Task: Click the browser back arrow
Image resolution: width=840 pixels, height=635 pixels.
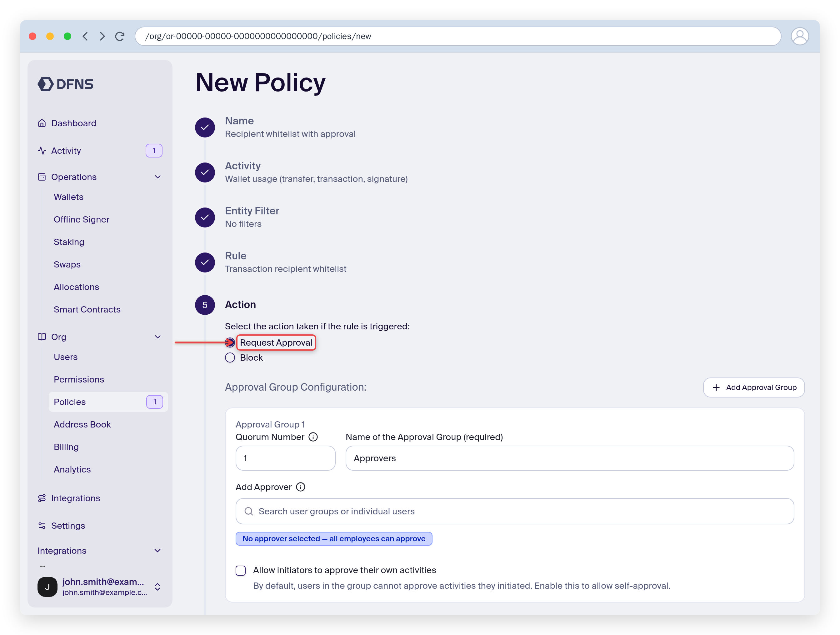Action: click(85, 36)
